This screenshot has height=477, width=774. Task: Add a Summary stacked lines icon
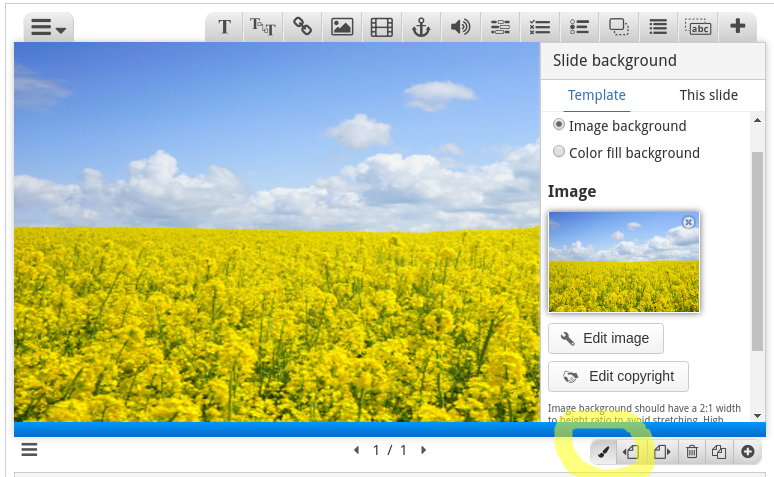pyautogui.click(x=658, y=27)
